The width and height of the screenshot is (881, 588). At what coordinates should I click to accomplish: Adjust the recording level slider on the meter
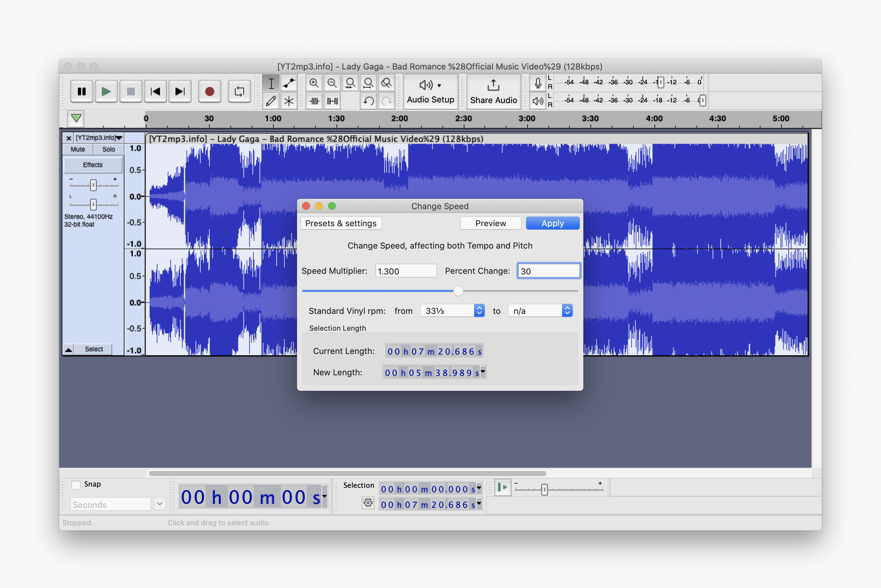[x=660, y=82]
